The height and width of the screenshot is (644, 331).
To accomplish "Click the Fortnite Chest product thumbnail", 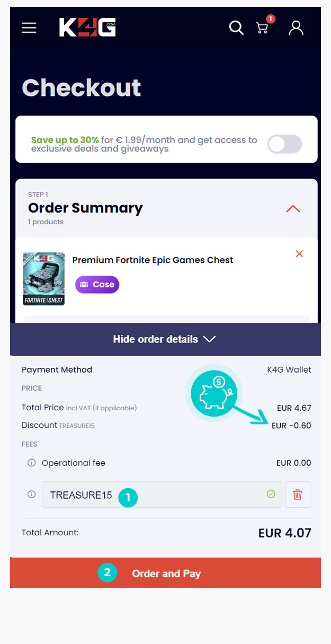I will click(x=44, y=279).
